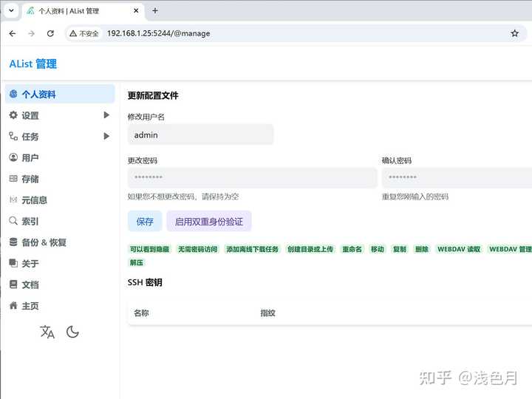Close the 个人资料 | AList 管理 tab

click(x=136, y=10)
